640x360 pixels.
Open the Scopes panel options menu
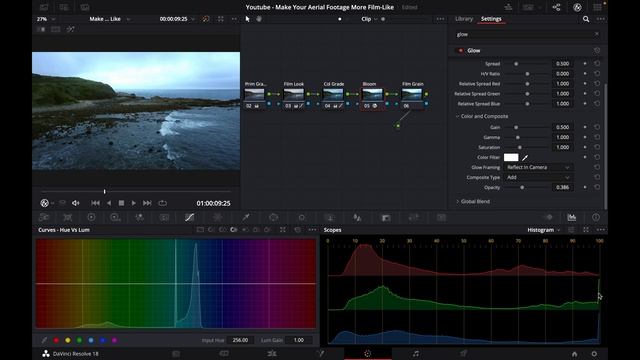pos(601,230)
